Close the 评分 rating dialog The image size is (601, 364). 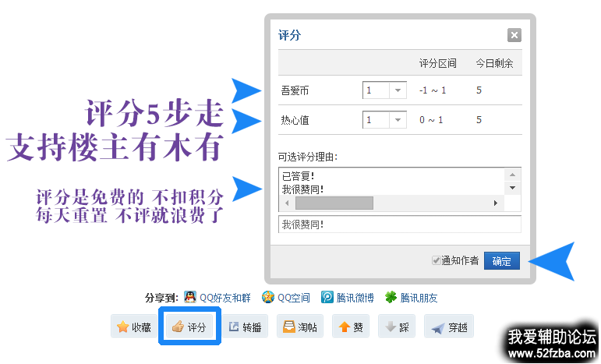514,35
